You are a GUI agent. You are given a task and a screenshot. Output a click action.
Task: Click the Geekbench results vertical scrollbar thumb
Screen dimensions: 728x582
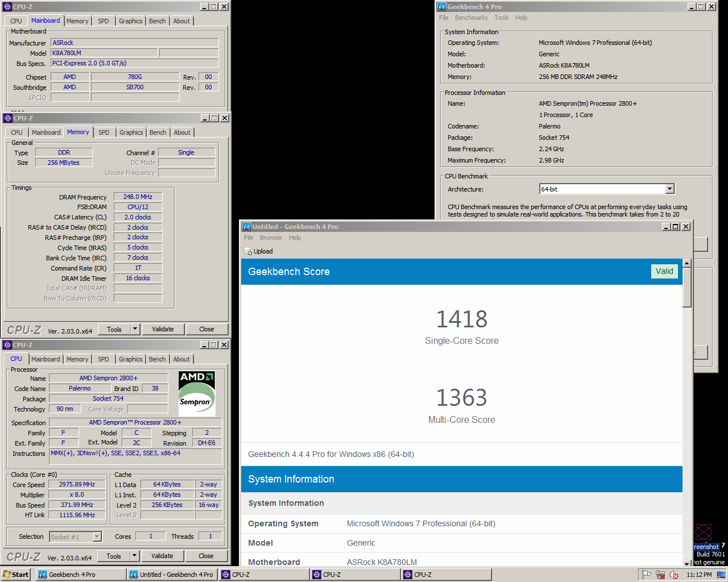point(687,288)
